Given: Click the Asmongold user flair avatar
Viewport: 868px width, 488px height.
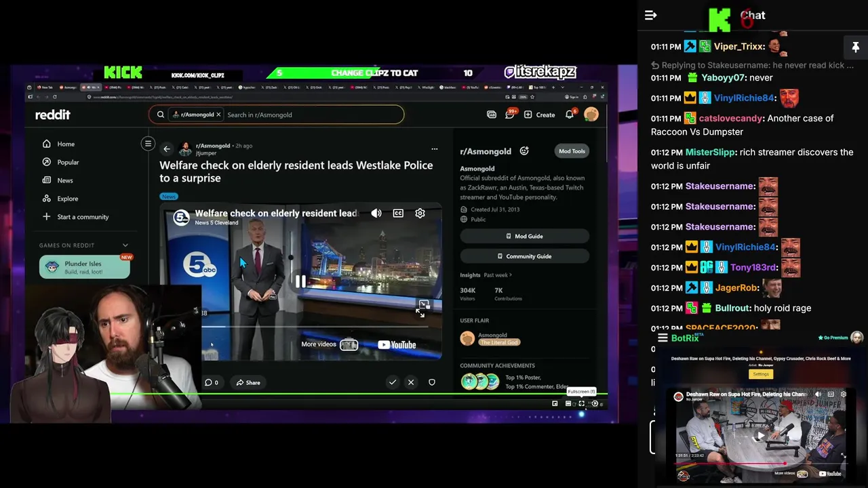Looking at the screenshot, I should point(467,338).
